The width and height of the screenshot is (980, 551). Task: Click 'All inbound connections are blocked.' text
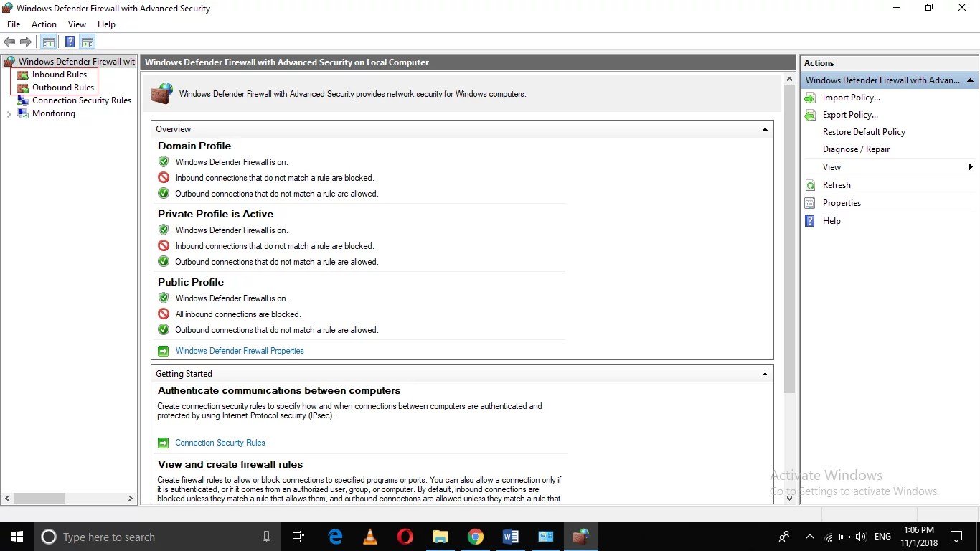click(238, 314)
